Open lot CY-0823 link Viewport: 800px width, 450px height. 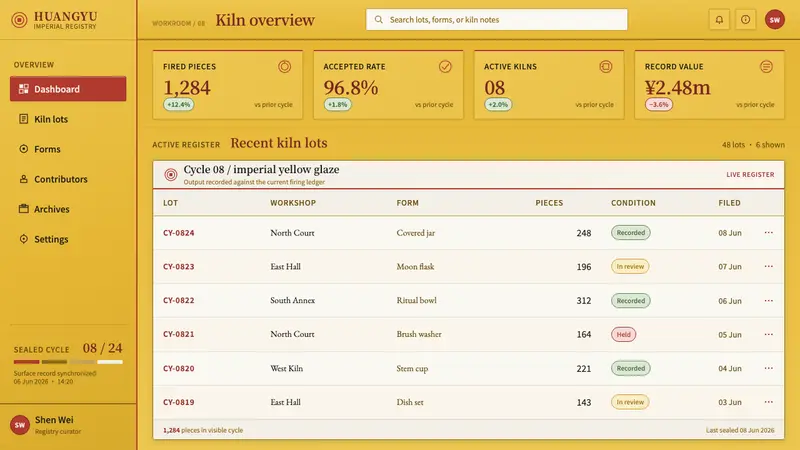coord(179,266)
